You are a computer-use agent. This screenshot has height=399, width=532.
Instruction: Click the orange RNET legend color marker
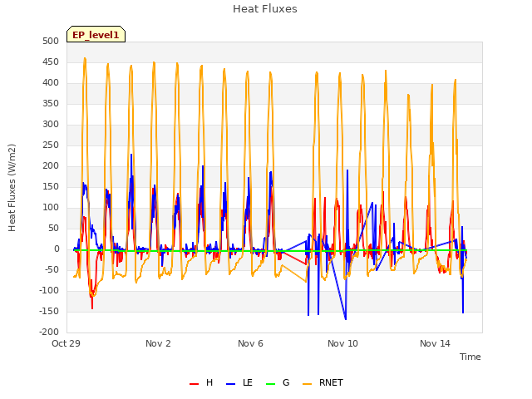coord(307,384)
